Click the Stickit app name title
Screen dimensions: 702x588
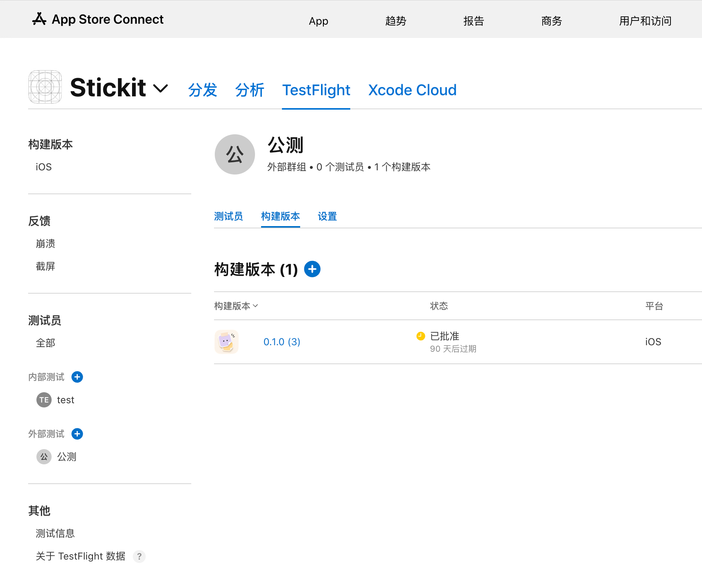coord(108,87)
